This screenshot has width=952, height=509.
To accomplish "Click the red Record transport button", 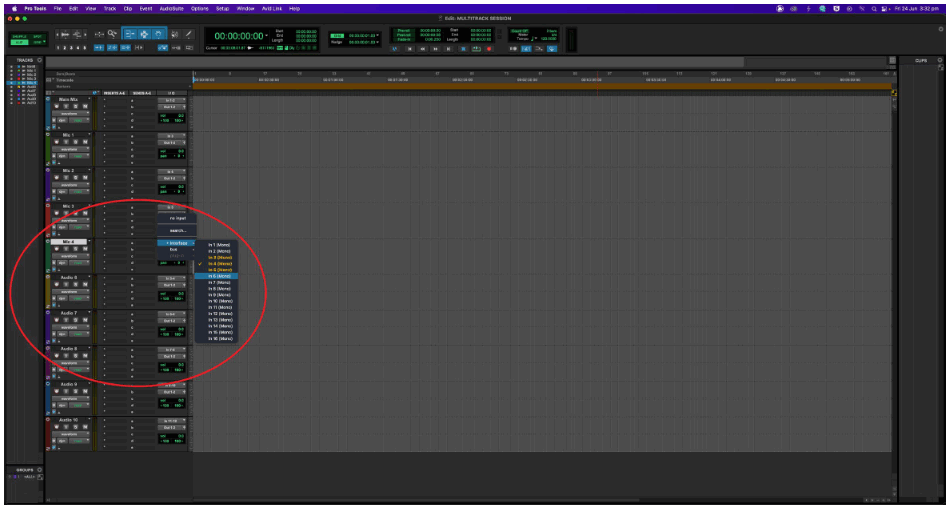I will point(489,49).
